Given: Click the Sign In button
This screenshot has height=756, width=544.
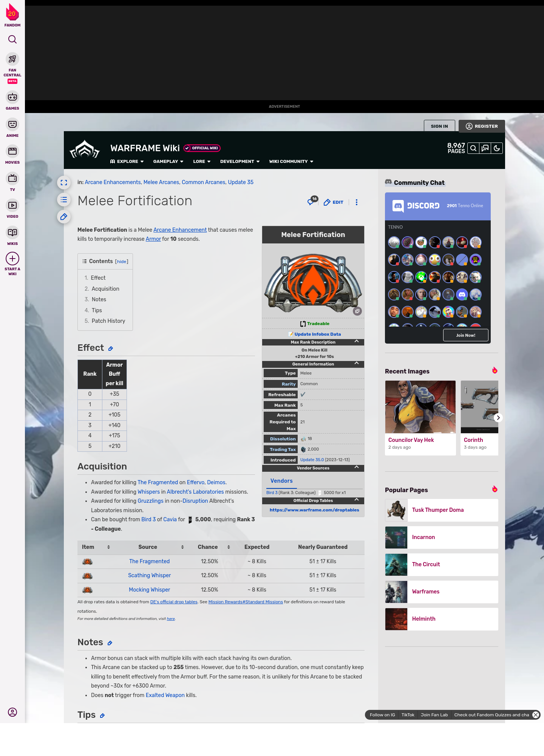Looking at the screenshot, I should [x=439, y=126].
